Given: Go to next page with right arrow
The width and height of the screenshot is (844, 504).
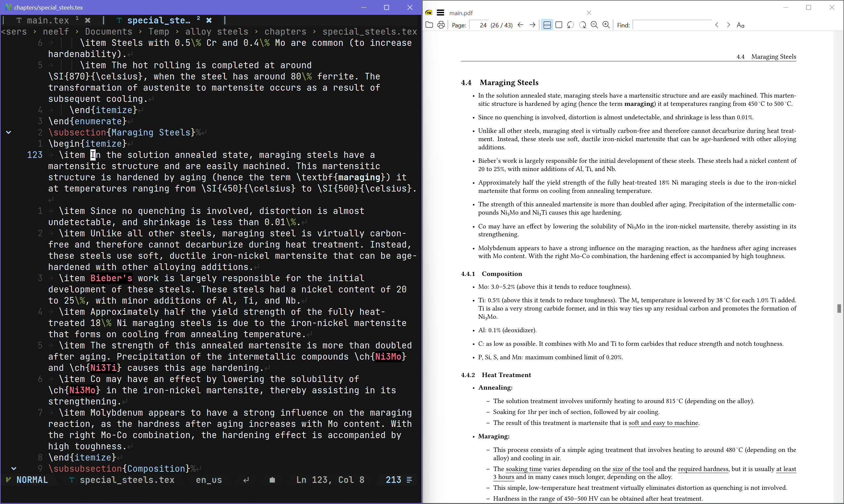Looking at the screenshot, I should point(532,25).
